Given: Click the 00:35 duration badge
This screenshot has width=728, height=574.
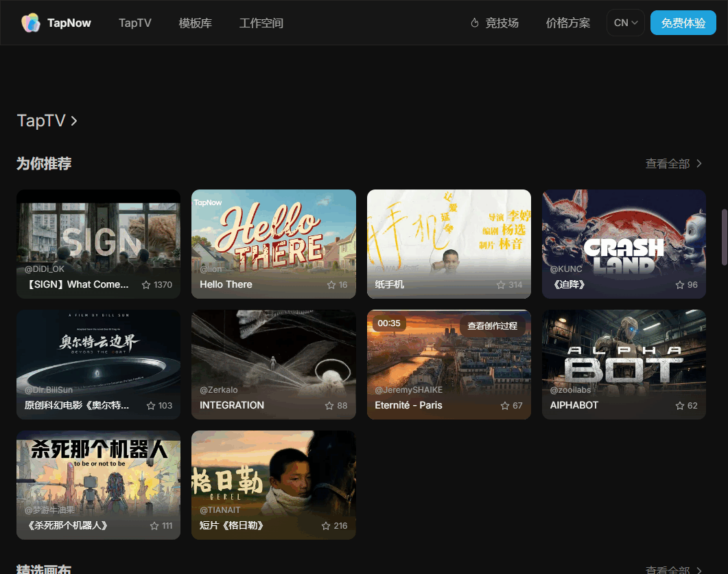Looking at the screenshot, I should [389, 323].
